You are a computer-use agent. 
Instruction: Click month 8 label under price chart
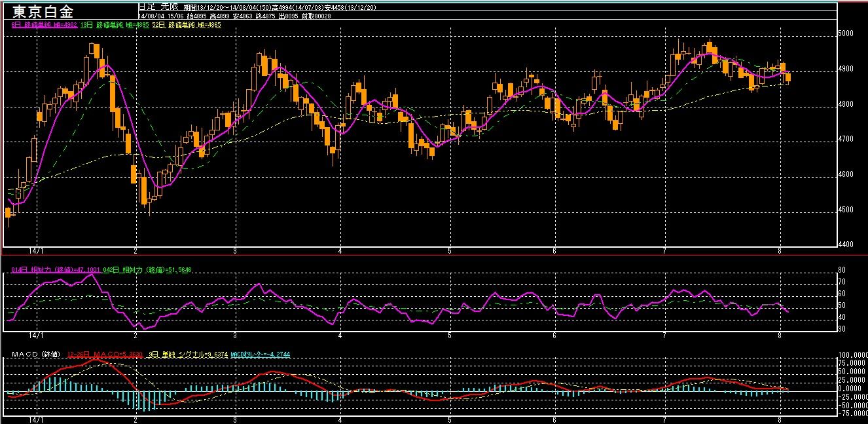click(780, 251)
